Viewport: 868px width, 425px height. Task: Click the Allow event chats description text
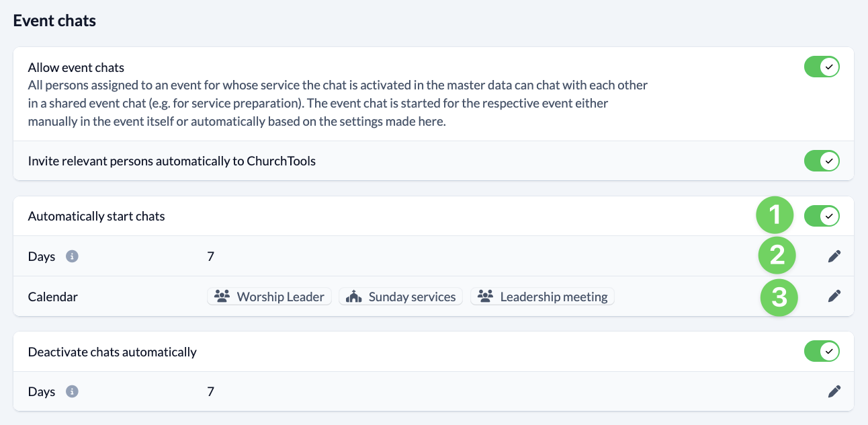coord(337,104)
